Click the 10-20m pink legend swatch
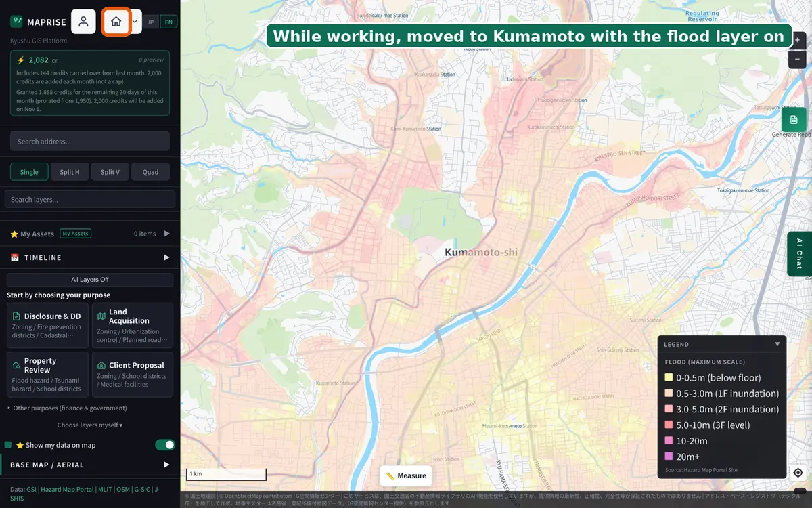This screenshot has height=508, width=812. tap(669, 441)
